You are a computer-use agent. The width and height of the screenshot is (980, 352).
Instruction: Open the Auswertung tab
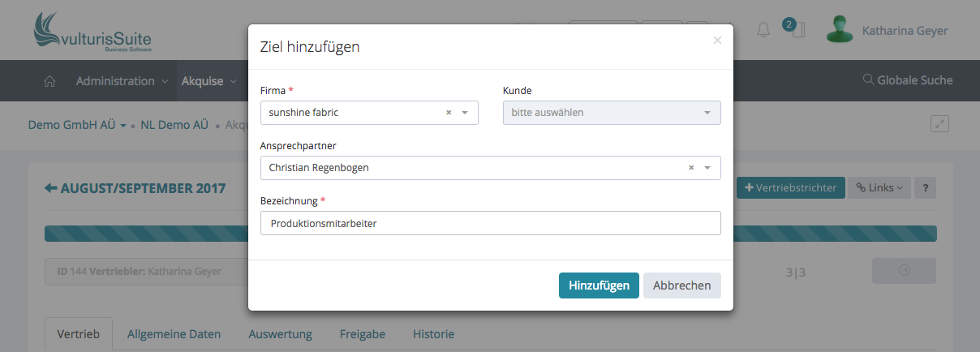[x=280, y=334]
